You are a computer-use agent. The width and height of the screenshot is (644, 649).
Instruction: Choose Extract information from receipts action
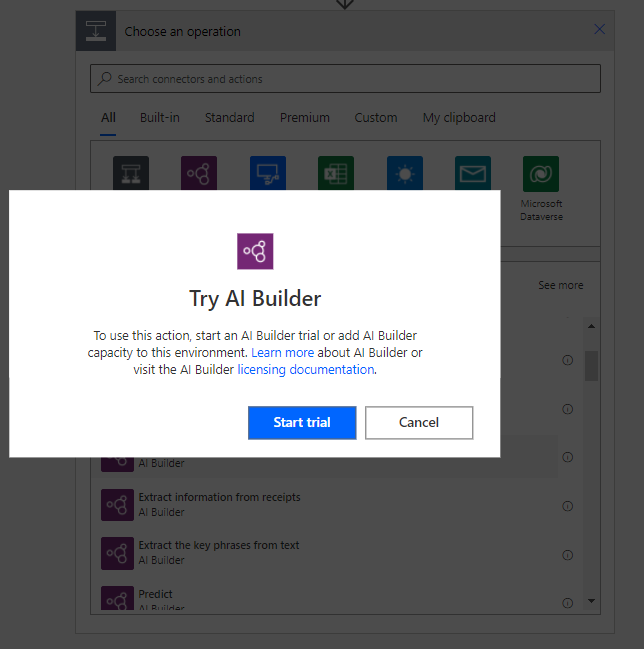(324, 505)
